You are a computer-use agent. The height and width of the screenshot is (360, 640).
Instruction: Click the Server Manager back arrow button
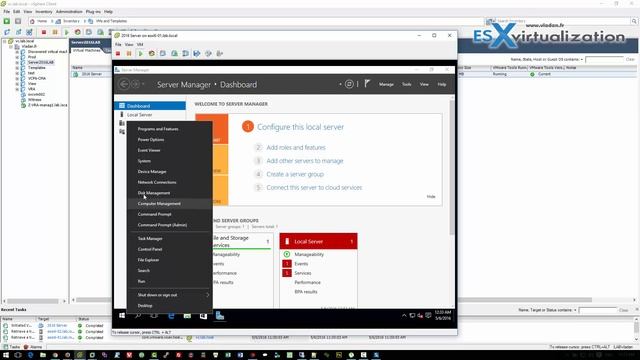point(124,84)
